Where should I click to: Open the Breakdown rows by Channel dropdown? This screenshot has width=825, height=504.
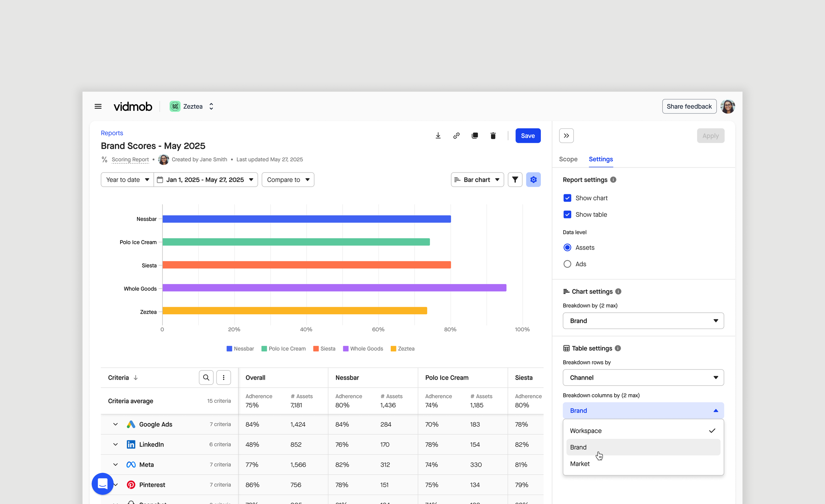pyautogui.click(x=643, y=377)
